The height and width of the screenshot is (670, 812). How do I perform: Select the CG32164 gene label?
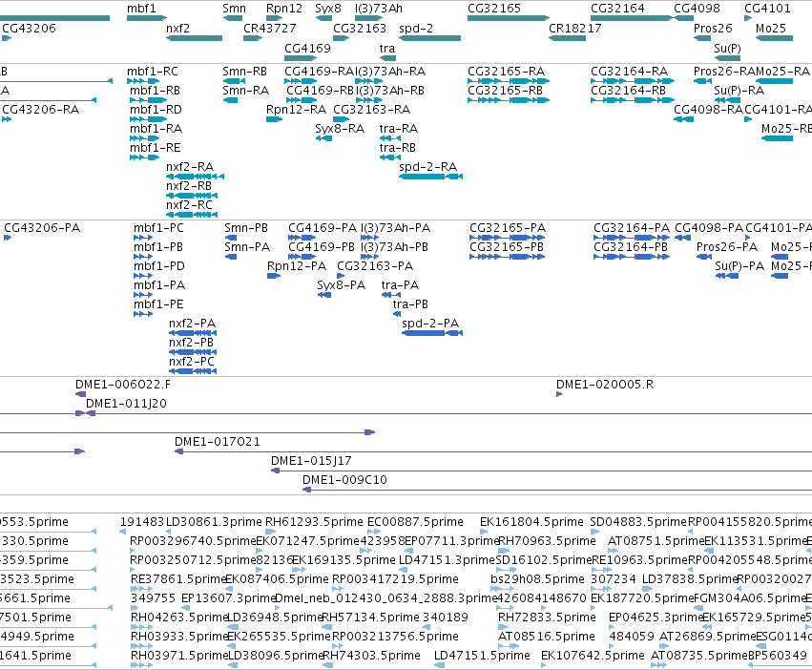tap(617, 9)
